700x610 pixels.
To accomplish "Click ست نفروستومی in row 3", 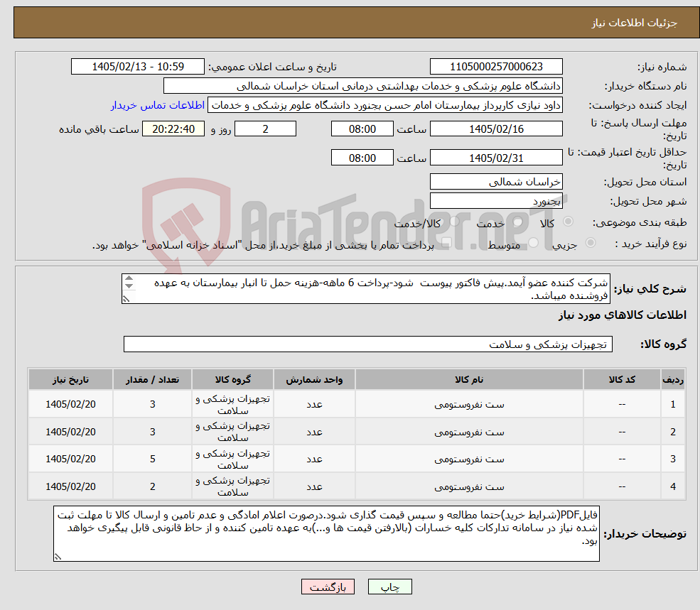I will pyautogui.click(x=469, y=459).
